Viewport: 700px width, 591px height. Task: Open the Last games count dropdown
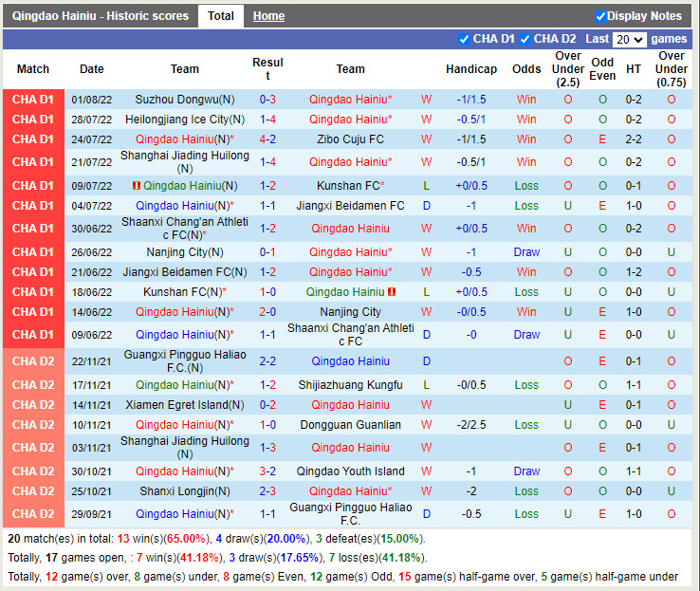(x=630, y=39)
